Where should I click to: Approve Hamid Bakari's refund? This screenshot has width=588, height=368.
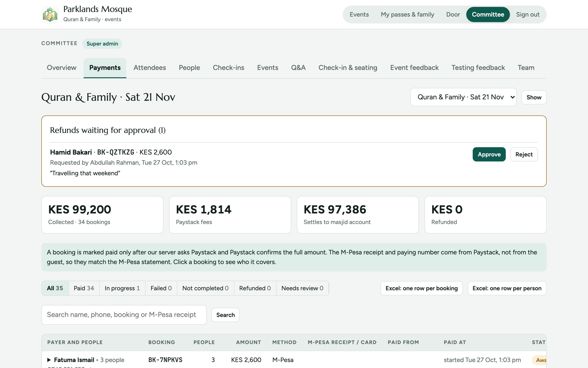489,154
